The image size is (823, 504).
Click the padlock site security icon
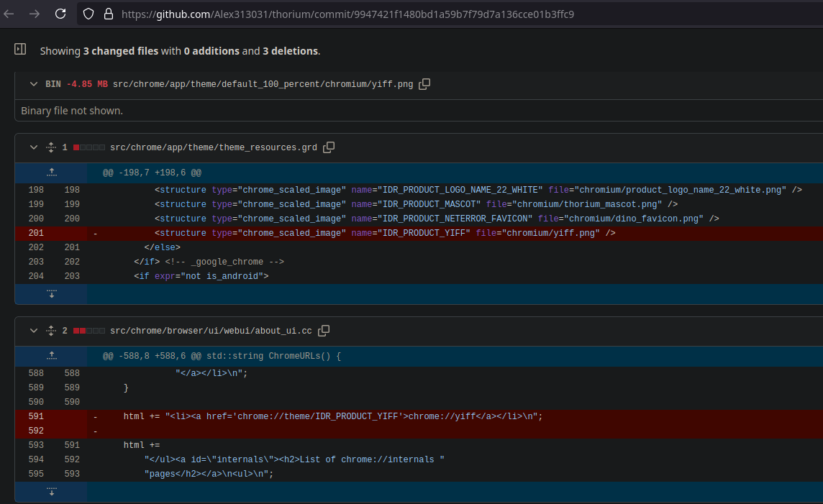click(109, 14)
